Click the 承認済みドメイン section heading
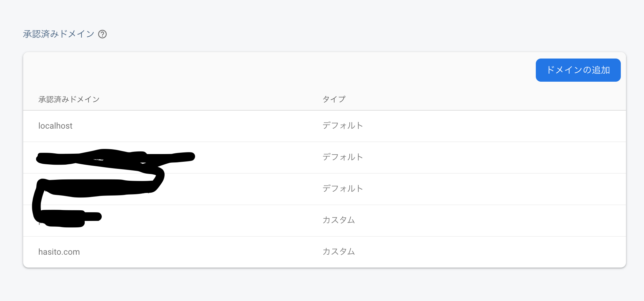 56,33
